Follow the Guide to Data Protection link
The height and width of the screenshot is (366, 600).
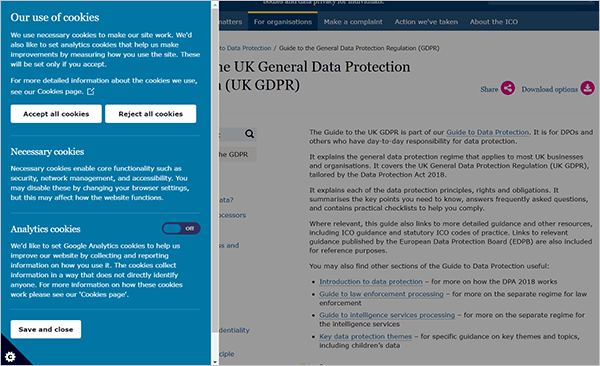[488, 132]
